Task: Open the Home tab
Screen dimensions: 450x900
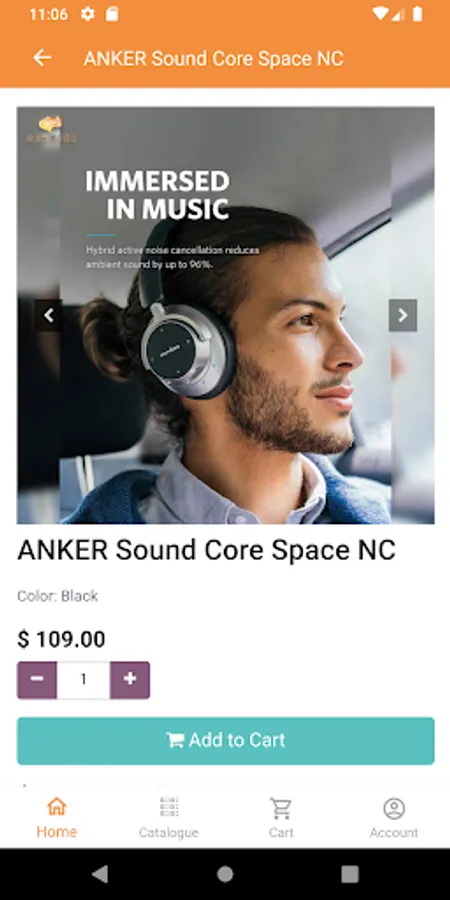Action: pos(56,818)
